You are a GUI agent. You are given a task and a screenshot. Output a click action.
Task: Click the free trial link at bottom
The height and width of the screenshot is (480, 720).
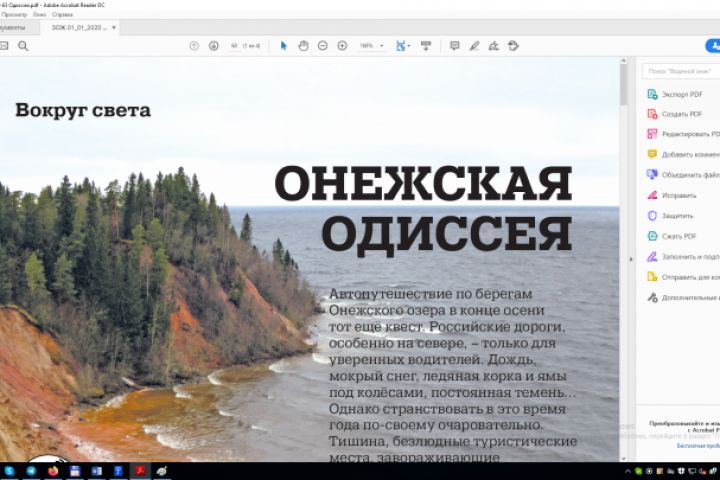(x=698, y=446)
